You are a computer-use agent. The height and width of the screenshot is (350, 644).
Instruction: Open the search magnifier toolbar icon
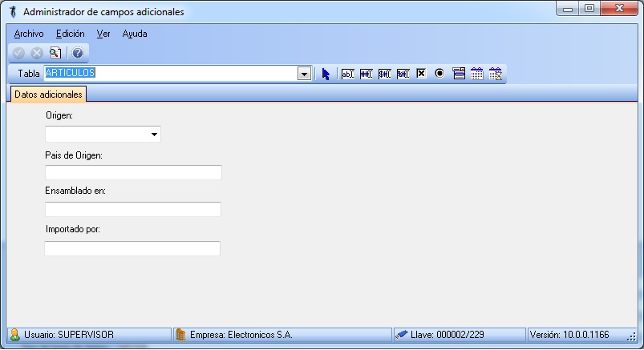pyautogui.click(x=55, y=53)
